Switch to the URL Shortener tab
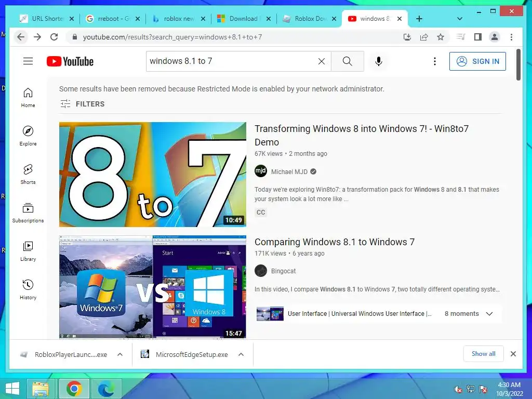This screenshot has width=532, height=399. 47,19
